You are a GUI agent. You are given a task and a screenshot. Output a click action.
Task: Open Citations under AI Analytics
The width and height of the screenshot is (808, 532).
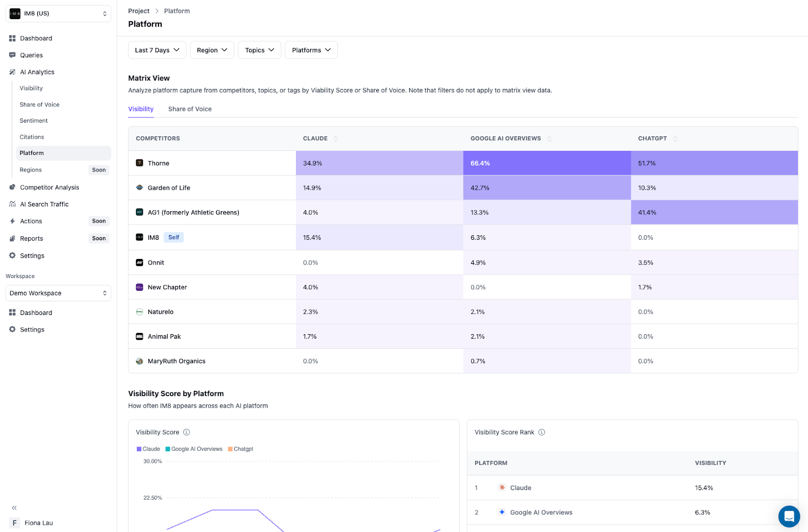tap(32, 137)
